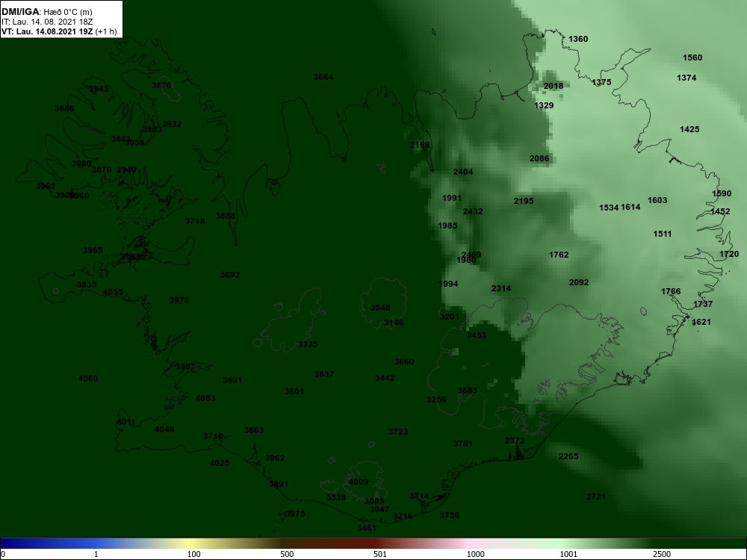
Task: Select the map value 4011
Action: (126, 423)
